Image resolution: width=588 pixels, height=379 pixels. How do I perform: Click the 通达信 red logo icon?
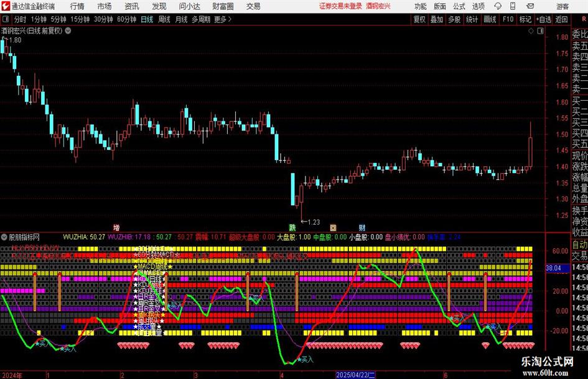pyautogui.click(x=5, y=6)
